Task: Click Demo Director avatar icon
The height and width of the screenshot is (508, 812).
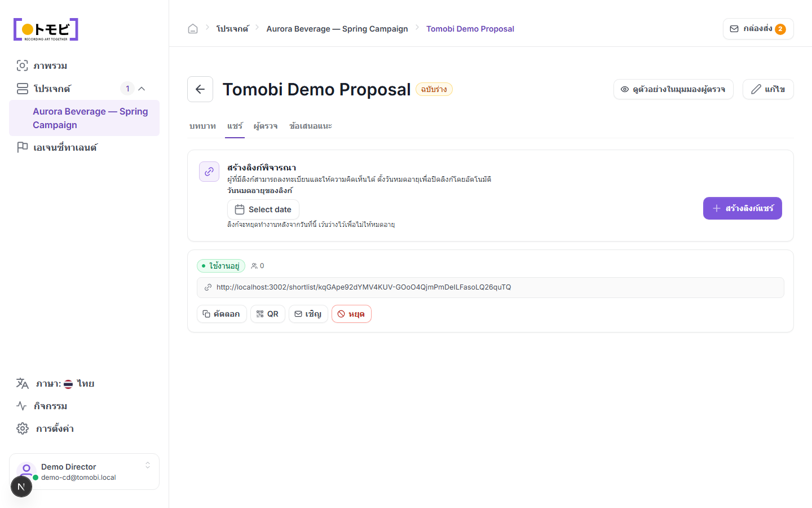Action: (x=27, y=471)
